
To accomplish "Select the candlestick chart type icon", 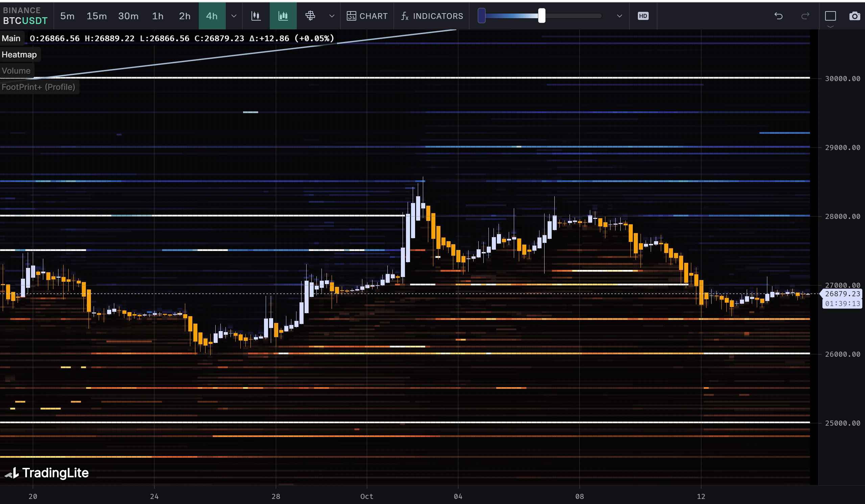I will click(256, 16).
